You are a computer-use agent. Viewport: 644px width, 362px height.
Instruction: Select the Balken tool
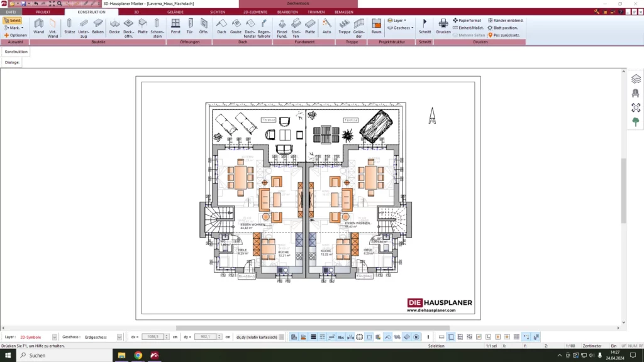pos(97,27)
